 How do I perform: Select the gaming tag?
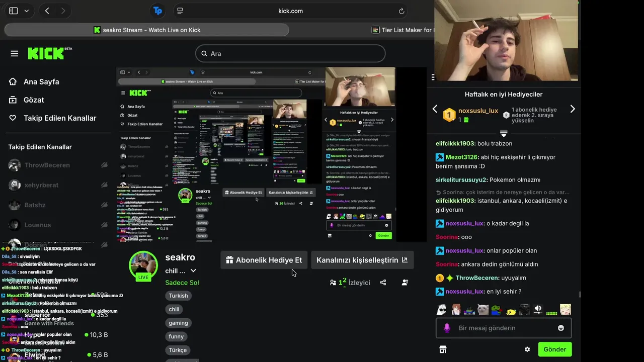178,323
